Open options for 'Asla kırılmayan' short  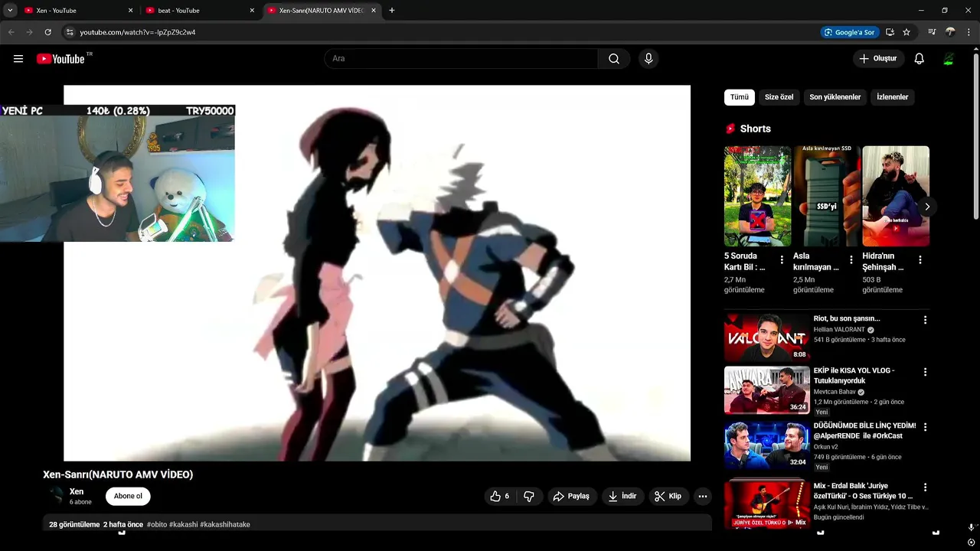(x=851, y=260)
